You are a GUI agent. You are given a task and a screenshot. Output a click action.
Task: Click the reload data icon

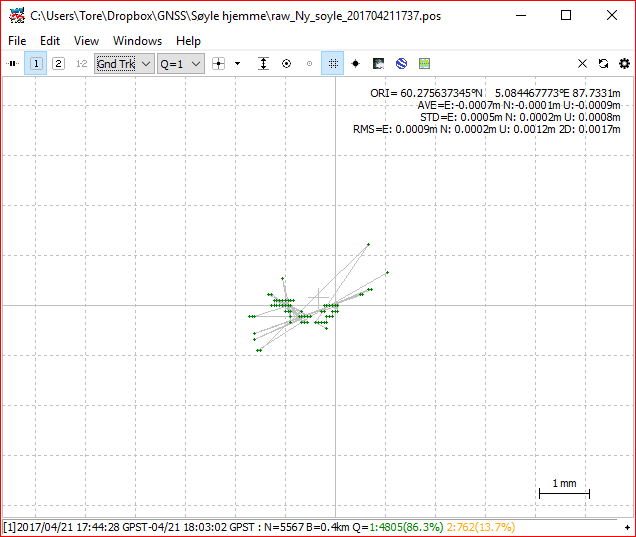point(604,64)
